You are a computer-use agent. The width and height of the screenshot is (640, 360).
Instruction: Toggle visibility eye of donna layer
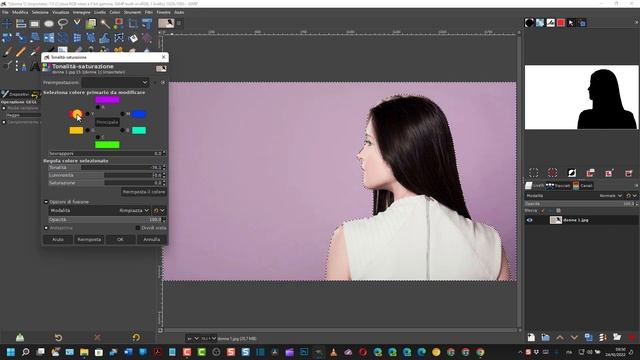pyautogui.click(x=529, y=220)
